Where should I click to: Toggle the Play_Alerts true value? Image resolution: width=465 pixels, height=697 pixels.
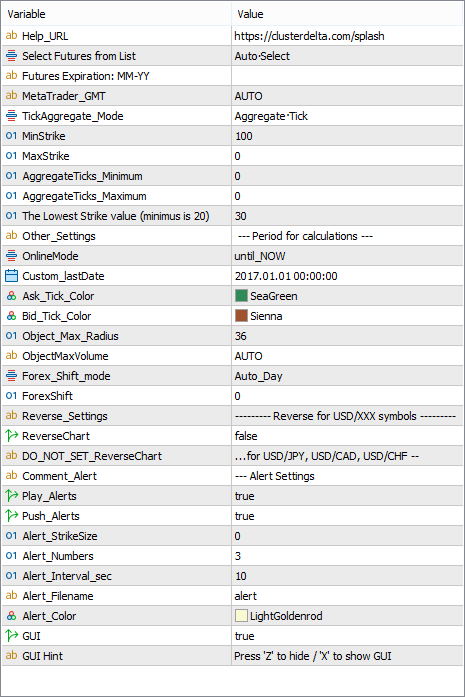pyautogui.click(x=347, y=496)
